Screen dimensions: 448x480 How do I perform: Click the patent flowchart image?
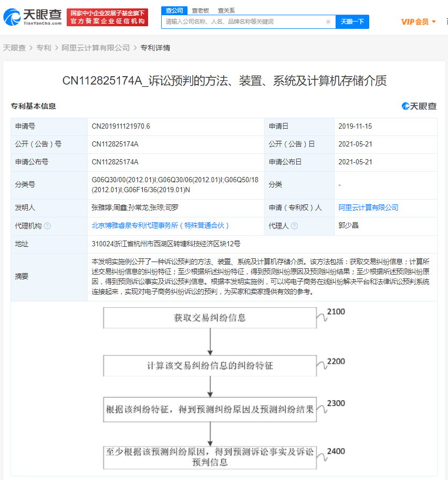224,389
